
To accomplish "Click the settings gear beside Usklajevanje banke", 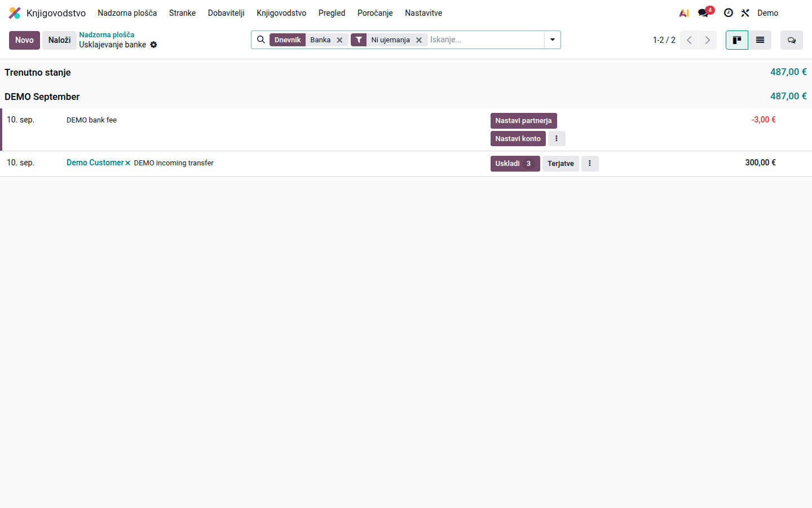I will tap(153, 45).
